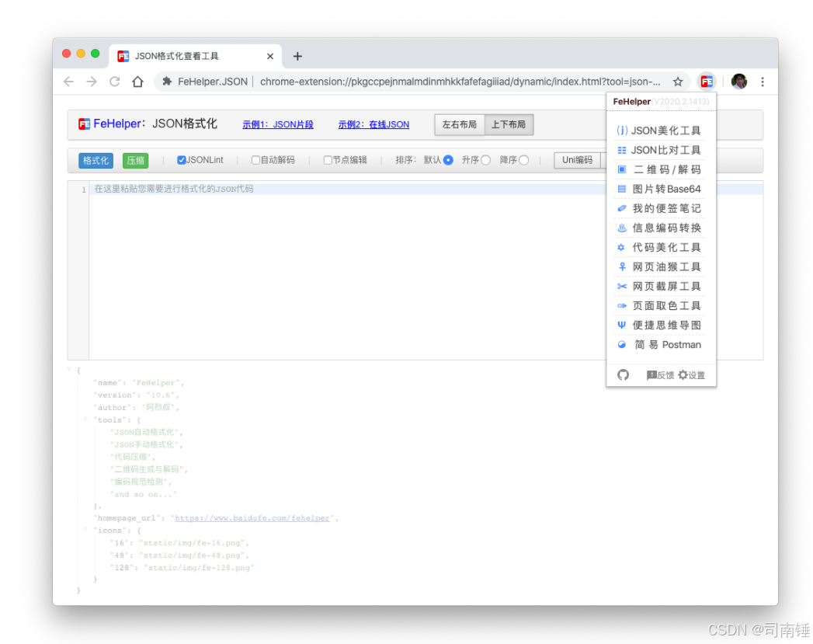This screenshot has height=644, width=813.
Task: Open the 便捷思维导图 mind map tool
Action: [661, 325]
